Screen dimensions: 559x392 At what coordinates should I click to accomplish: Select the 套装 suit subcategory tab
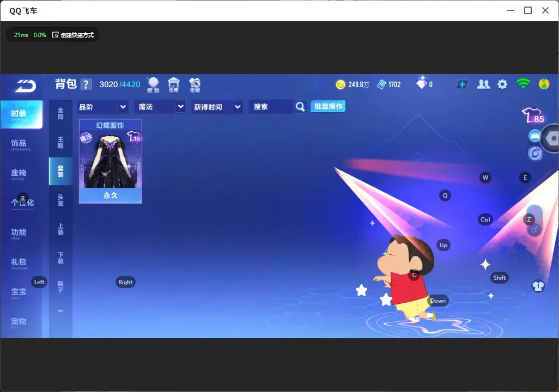click(60, 171)
